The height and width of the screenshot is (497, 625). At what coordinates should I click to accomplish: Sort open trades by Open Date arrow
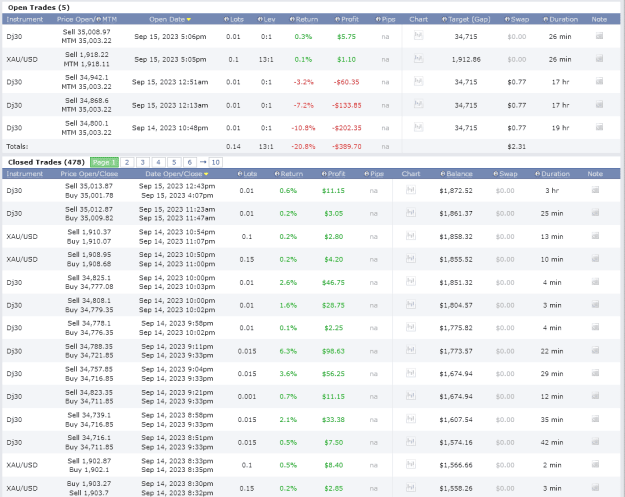[189, 20]
